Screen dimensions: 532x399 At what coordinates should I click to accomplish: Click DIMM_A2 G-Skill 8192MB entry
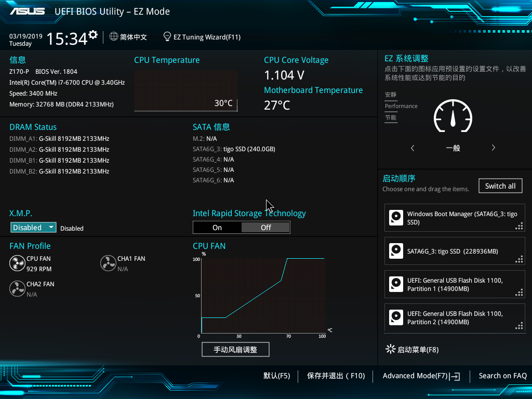coord(59,150)
